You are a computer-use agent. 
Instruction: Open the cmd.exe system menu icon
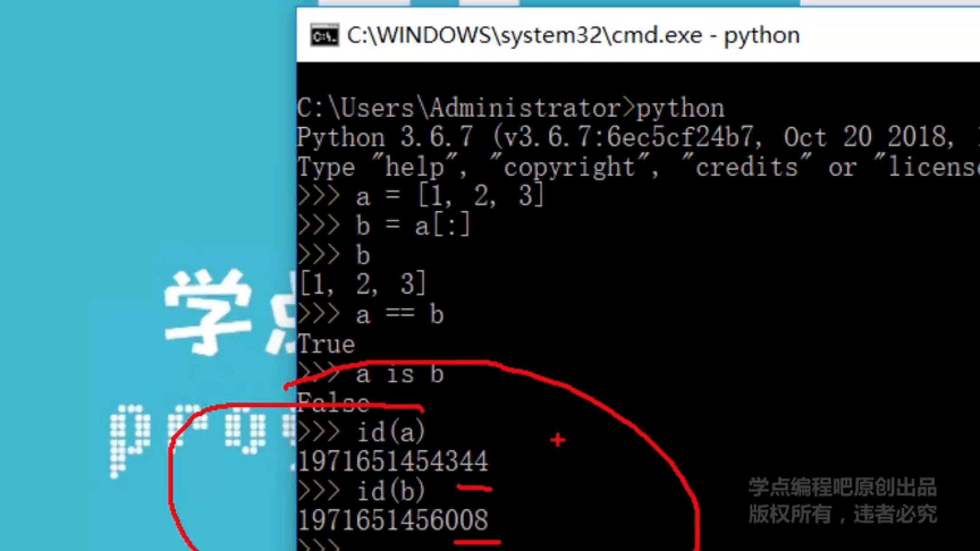pos(324,35)
